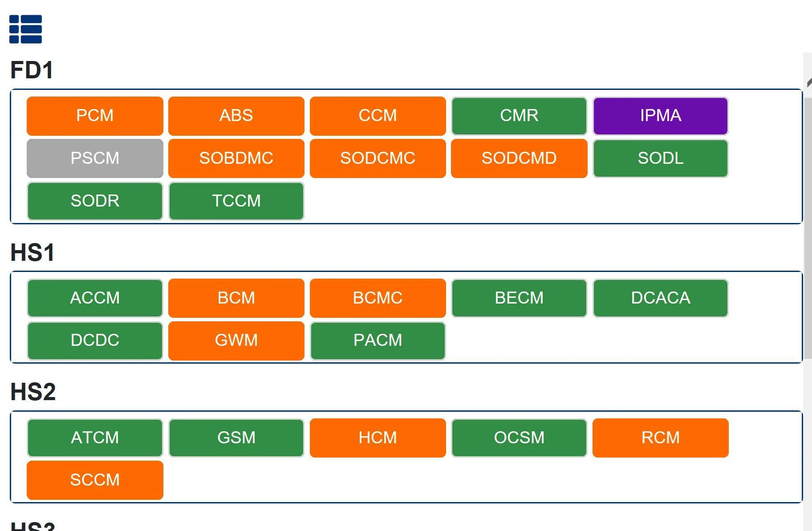Click the SCCM module button
The height and width of the screenshot is (531, 812).
tap(95, 480)
